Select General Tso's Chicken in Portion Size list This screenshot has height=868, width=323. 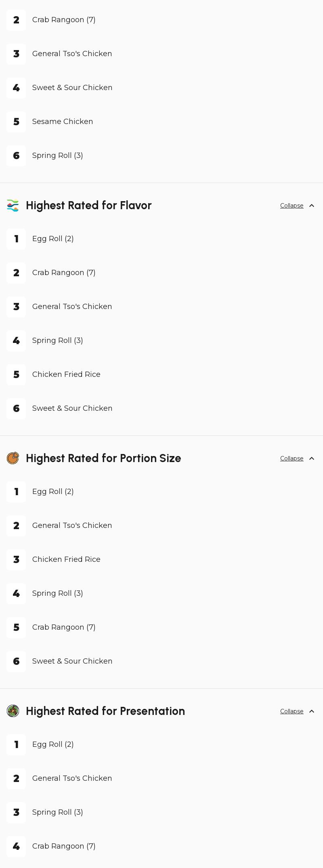point(72,525)
